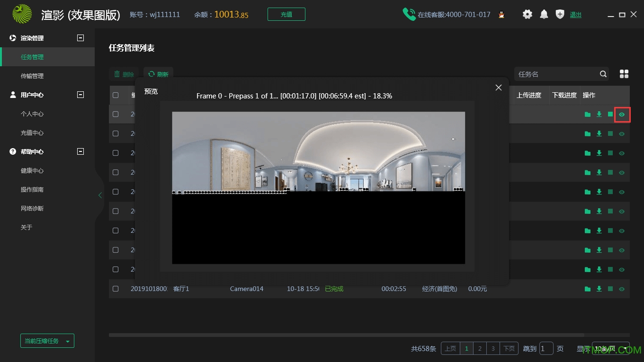The image size is (644, 362).
Task: Open folder icon in the third task row
Action: coord(588,153)
